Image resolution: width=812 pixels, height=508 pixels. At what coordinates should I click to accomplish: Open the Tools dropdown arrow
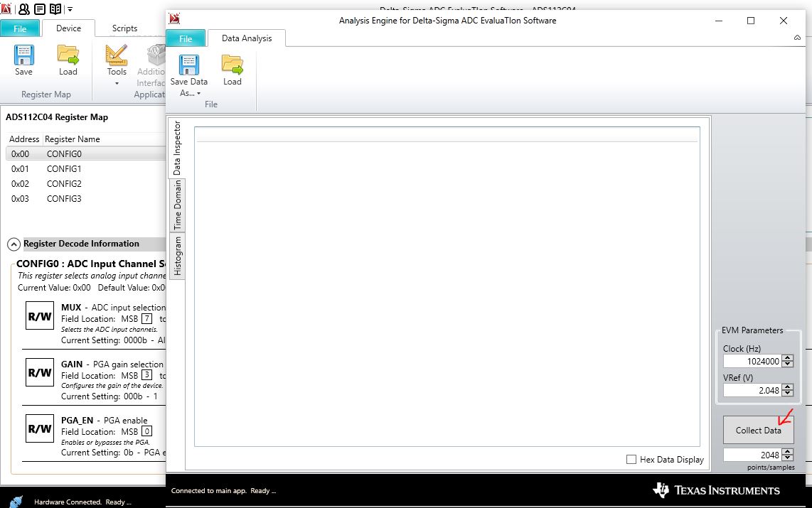click(117, 83)
